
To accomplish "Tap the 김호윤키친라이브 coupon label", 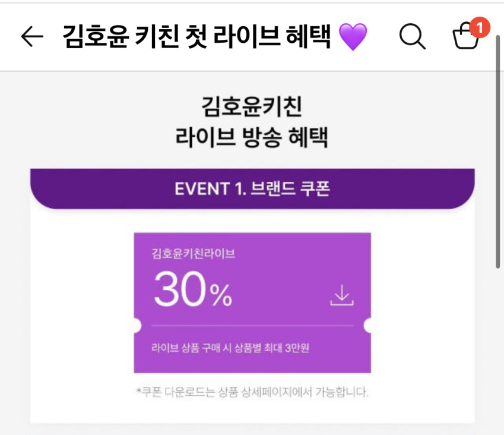I will tap(194, 254).
